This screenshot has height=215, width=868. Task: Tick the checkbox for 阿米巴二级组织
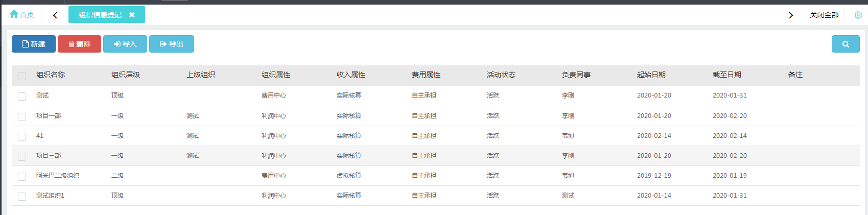[22, 176]
